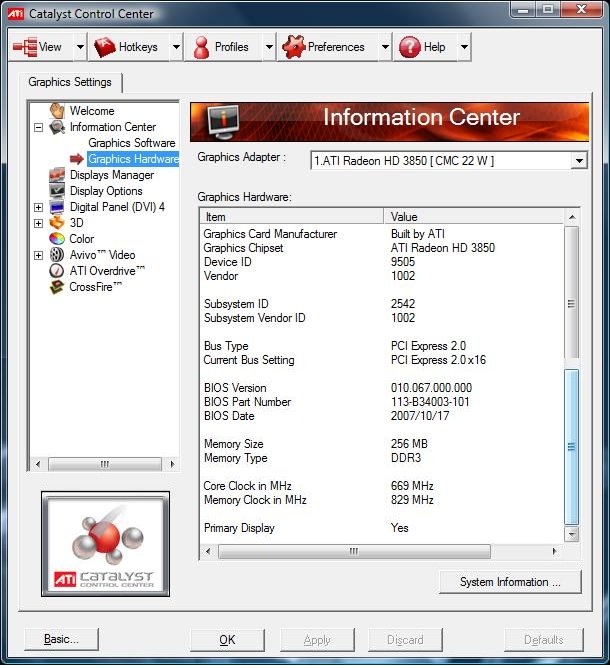Click the Displays Manager icon
Viewport: 610px width, 668px height.
pos(57,175)
